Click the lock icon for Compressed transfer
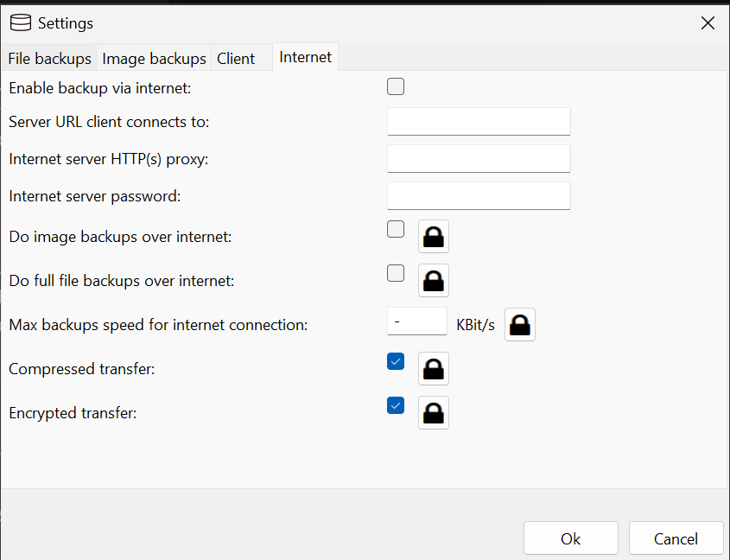 [x=434, y=368]
